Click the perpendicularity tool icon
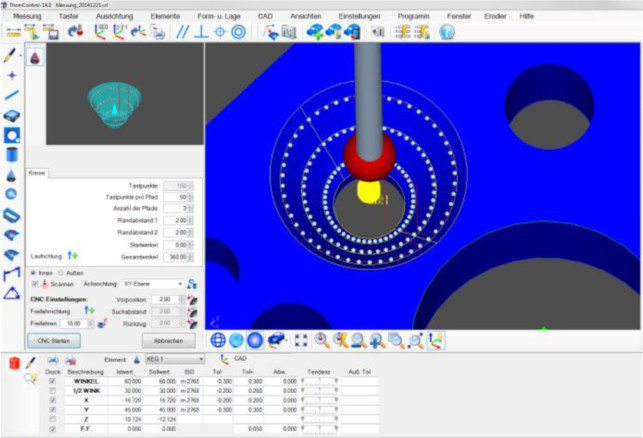 point(201,32)
